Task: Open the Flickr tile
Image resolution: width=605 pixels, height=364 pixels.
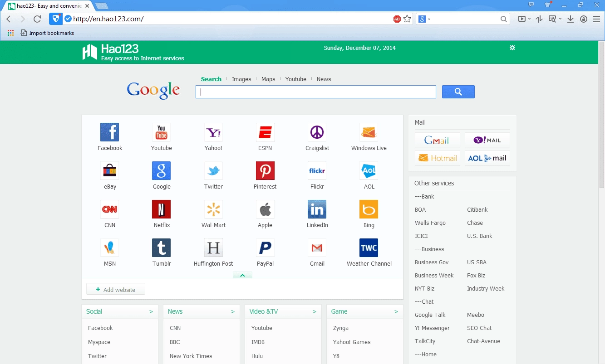Action: point(317,171)
